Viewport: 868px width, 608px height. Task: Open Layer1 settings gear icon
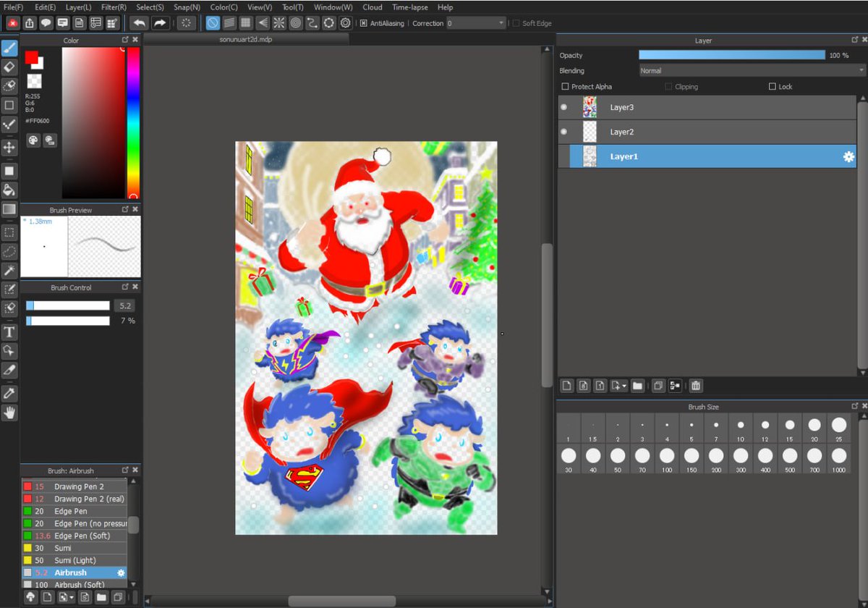(848, 156)
